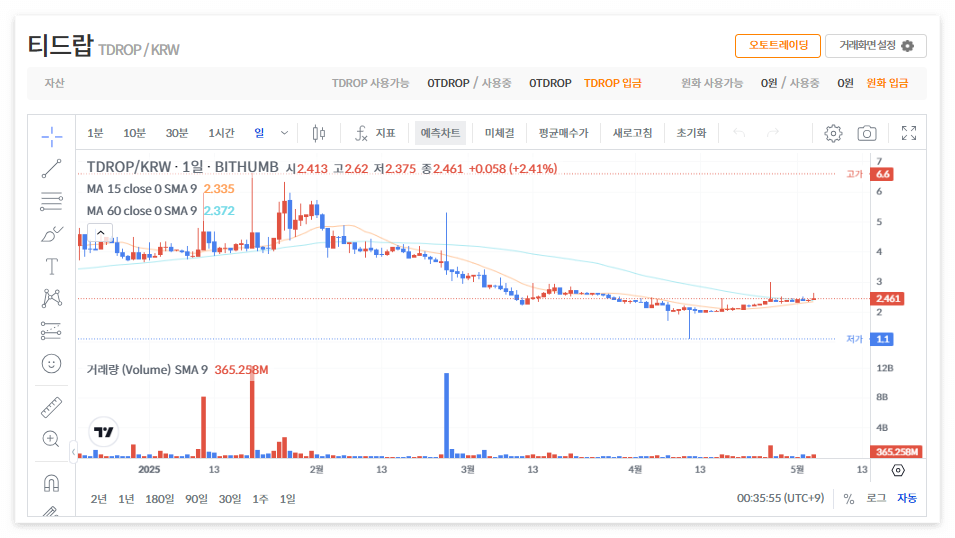Activate the zoom in tool

click(x=52, y=439)
